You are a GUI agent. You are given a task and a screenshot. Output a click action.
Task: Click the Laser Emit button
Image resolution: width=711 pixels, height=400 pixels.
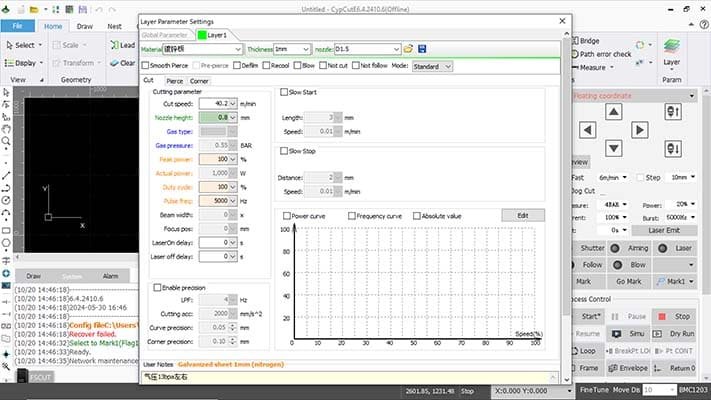pos(664,230)
